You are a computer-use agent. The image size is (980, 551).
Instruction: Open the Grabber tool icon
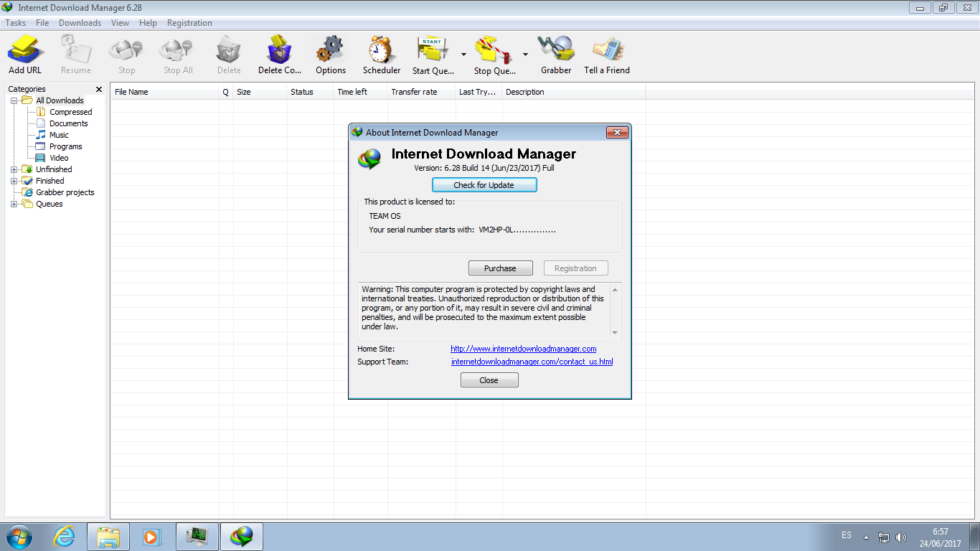(x=556, y=55)
